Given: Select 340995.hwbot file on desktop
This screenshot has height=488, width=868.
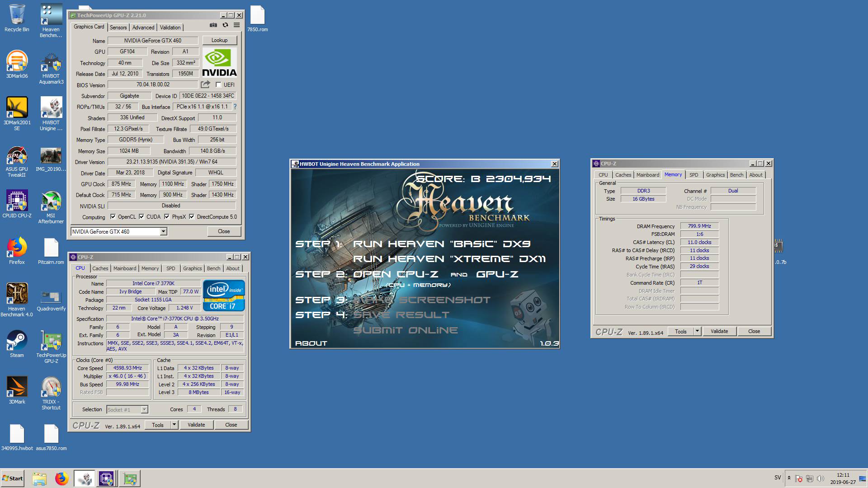Looking at the screenshot, I should pos(17,437).
